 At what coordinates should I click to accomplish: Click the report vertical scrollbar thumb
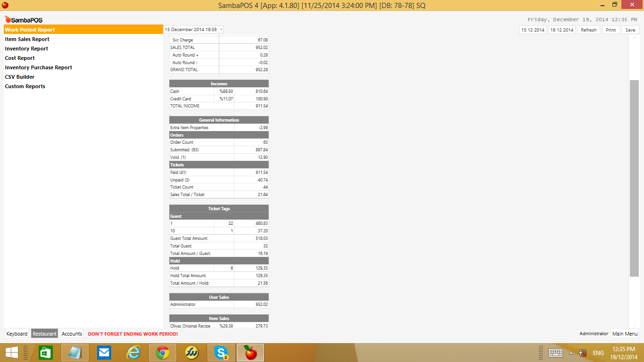tap(634, 178)
